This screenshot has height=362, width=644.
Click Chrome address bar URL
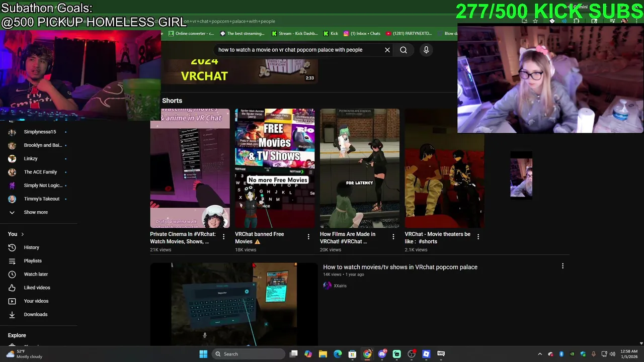pyautogui.click(x=229, y=21)
